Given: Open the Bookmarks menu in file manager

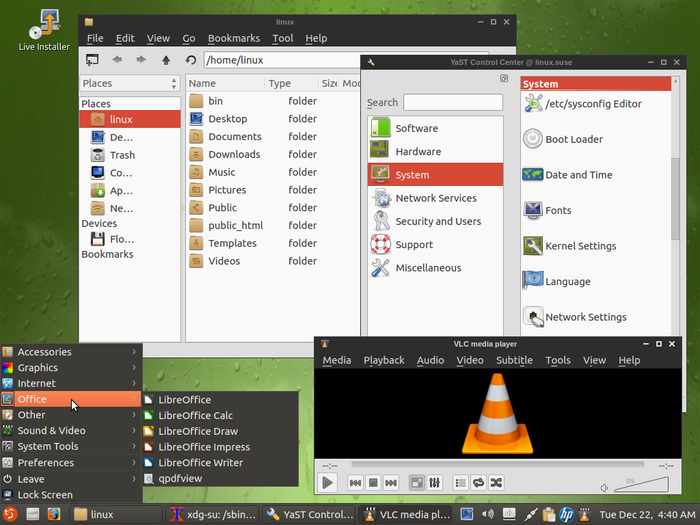Looking at the screenshot, I should (233, 38).
